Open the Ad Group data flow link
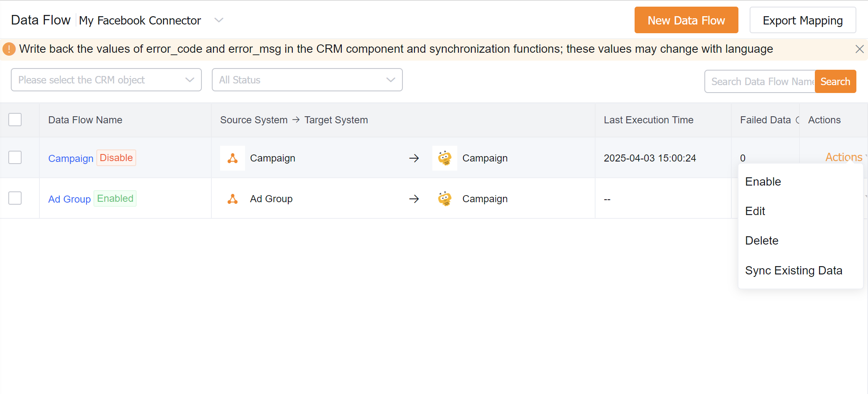 click(69, 199)
